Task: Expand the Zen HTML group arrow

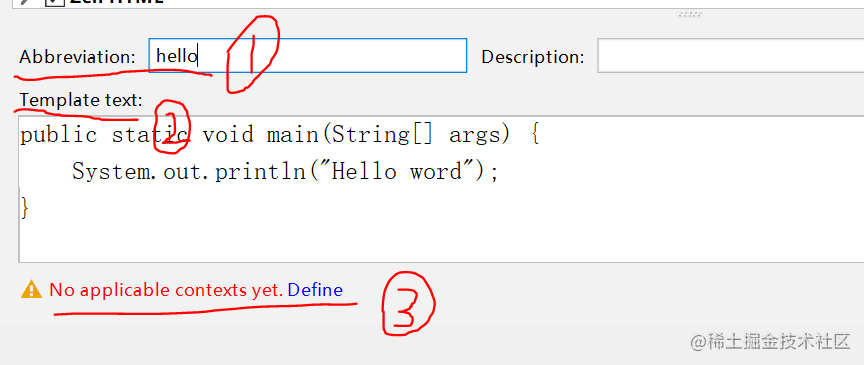Action: [x=24, y=2]
